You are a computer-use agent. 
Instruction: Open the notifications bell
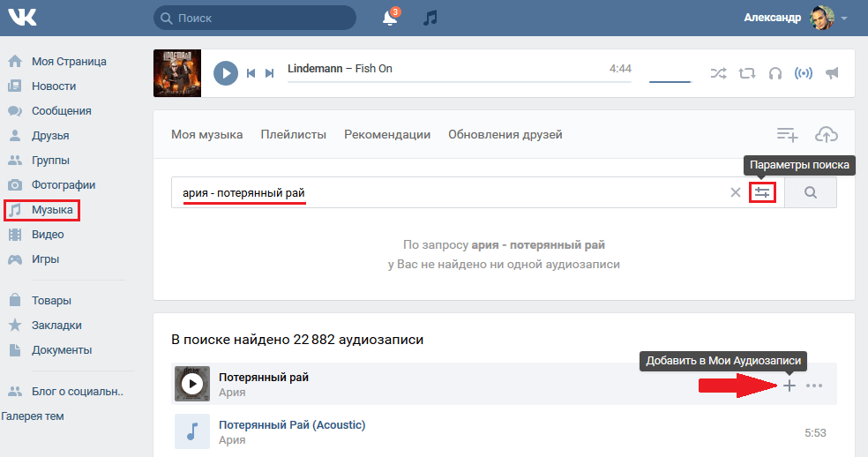(390, 18)
